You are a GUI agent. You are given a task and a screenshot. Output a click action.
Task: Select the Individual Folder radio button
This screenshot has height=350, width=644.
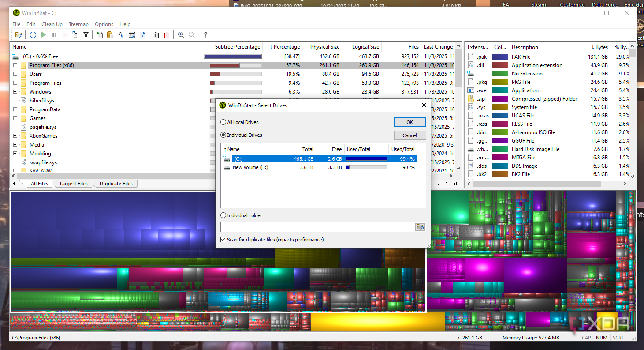[x=223, y=215]
